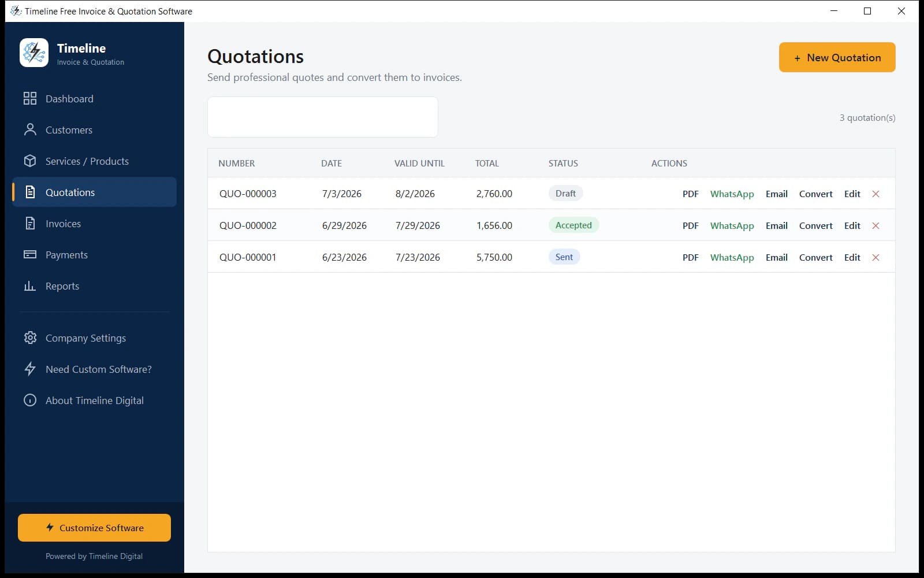This screenshot has width=924, height=578.
Task: Click the Invoices document icon
Action: pos(30,223)
